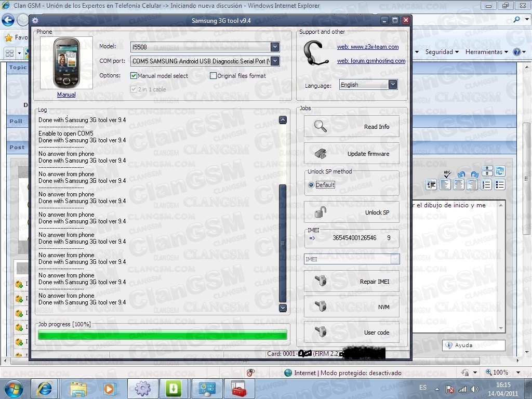Click the Ayuda help button
532x399 pixels.
(474, 345)
